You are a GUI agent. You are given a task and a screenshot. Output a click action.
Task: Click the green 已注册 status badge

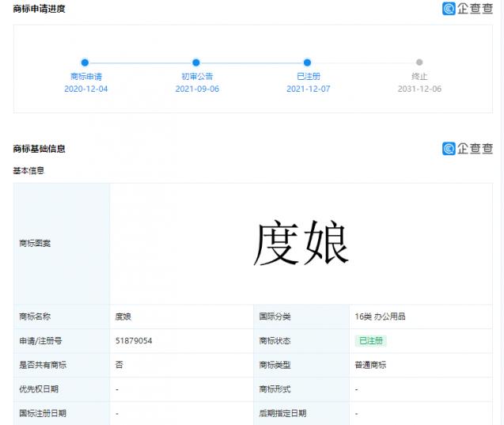point(371,341)
